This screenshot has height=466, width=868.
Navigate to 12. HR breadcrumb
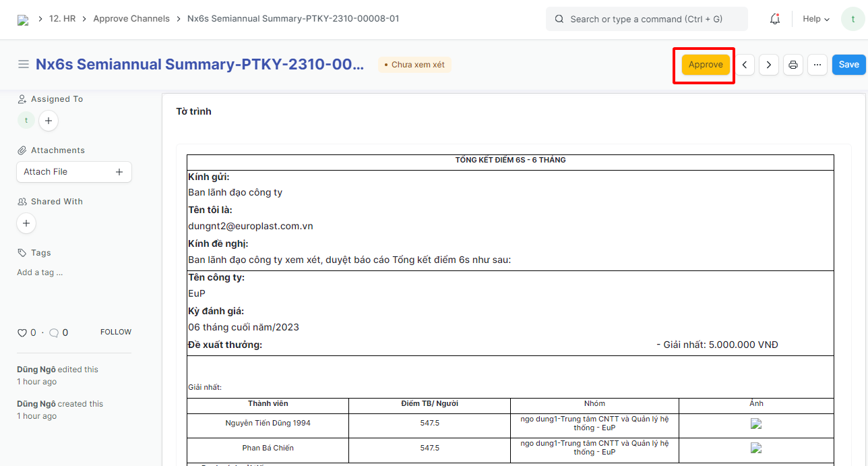pos(62,19)
